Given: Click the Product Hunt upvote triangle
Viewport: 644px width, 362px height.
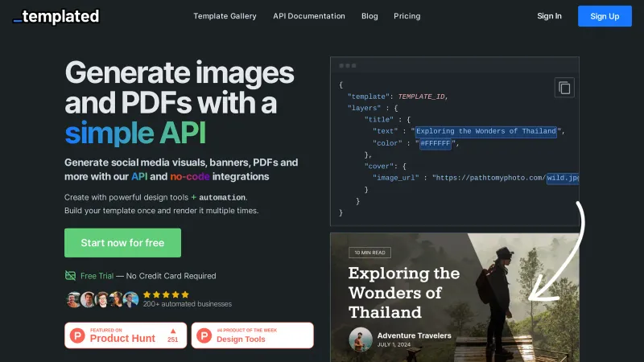Looking at the screenshot, I should pos(172,331).
